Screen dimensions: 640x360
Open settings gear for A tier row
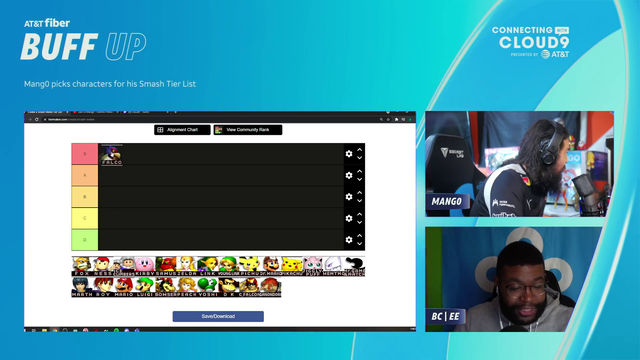(349, 176)
